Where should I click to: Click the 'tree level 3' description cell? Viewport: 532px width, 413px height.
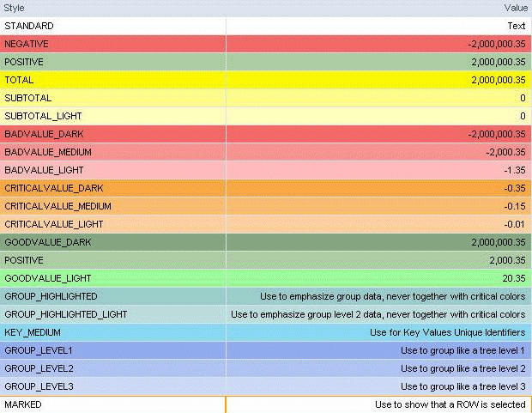tap(462, 386)
